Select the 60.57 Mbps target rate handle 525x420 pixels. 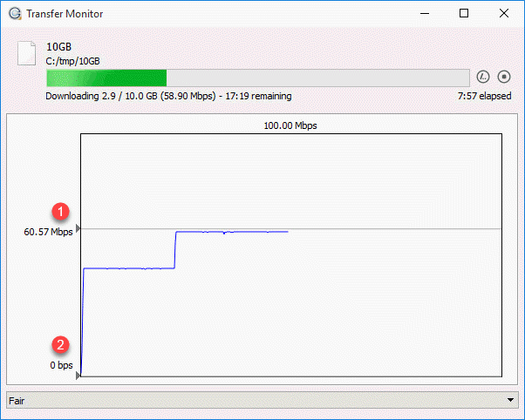coord(78,228)
